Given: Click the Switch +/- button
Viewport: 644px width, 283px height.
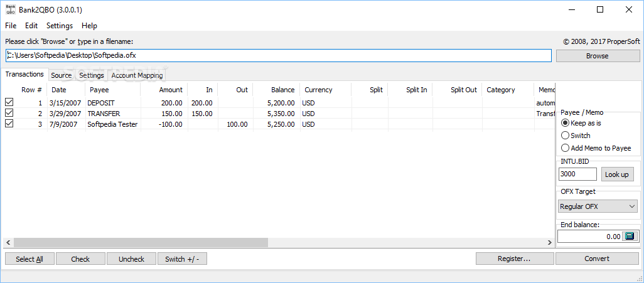Looking at the screenshot, I should [182, 259].
